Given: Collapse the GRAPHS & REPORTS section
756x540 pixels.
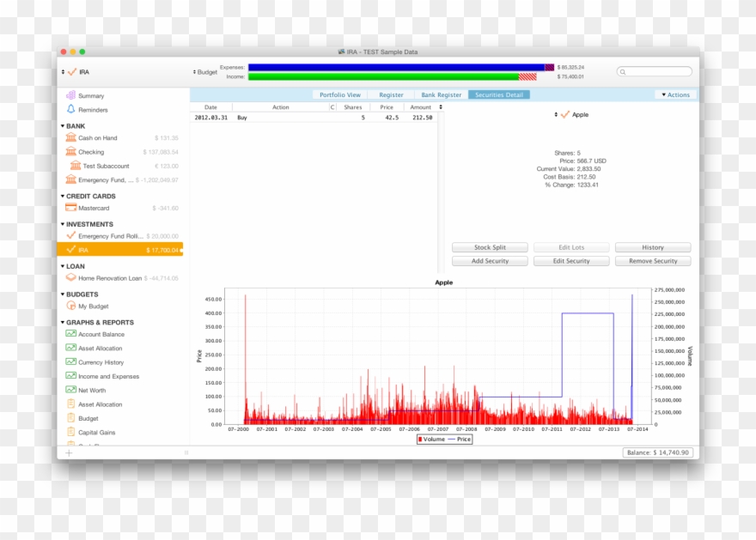Looking at the screenshot, I should tap(63, 323).
